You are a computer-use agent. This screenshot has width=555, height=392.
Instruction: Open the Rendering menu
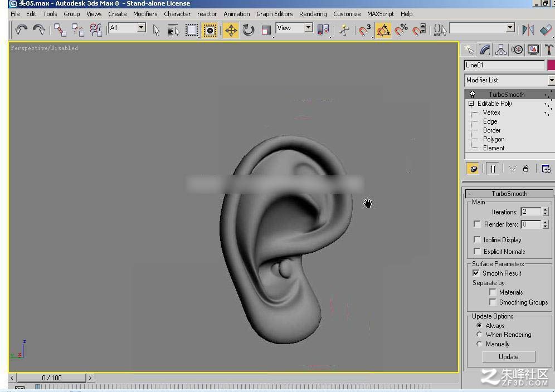pos(313,14)
